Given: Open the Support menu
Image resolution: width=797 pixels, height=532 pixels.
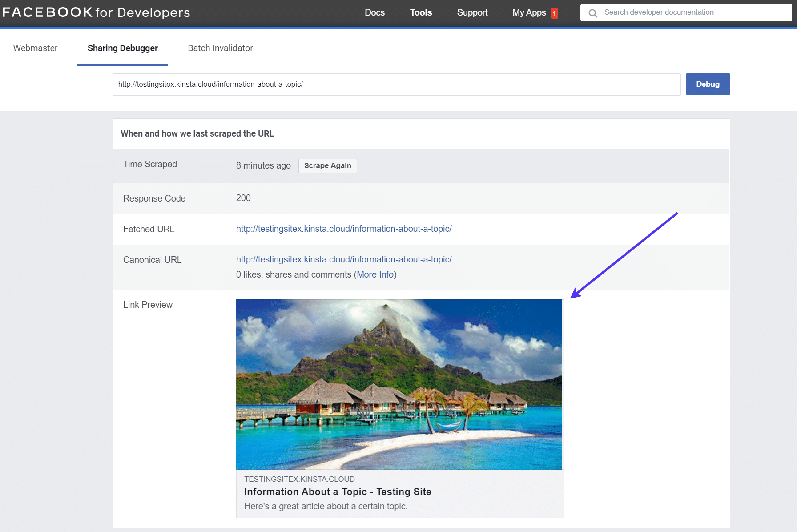Looking at the screenshot, I should pyautogui.click(x=472, y=12).
